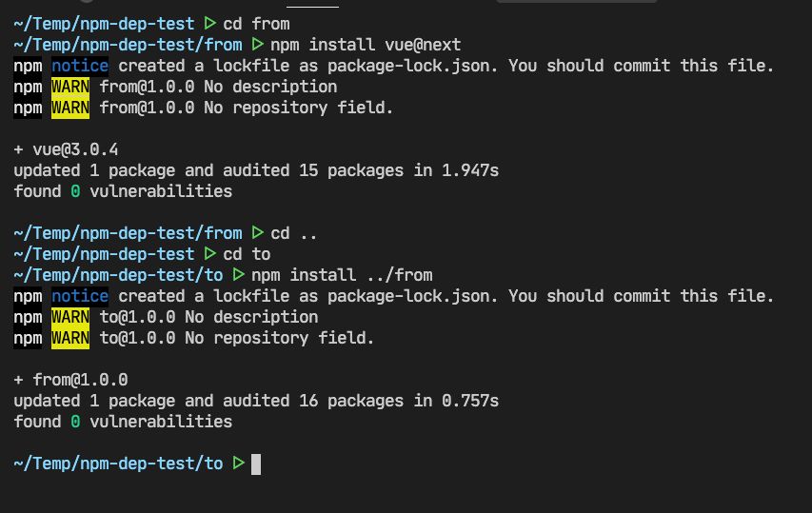This screenshot has width=812, height=513.
Task: Click the green prompt arrow on the last line
Action: tap(238, 464)
